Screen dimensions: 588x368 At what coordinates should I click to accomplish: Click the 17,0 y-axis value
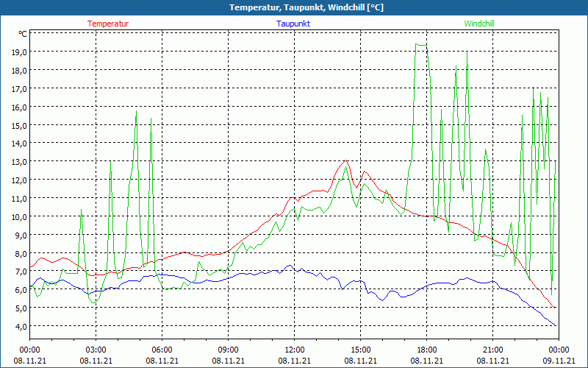(19, 89)
